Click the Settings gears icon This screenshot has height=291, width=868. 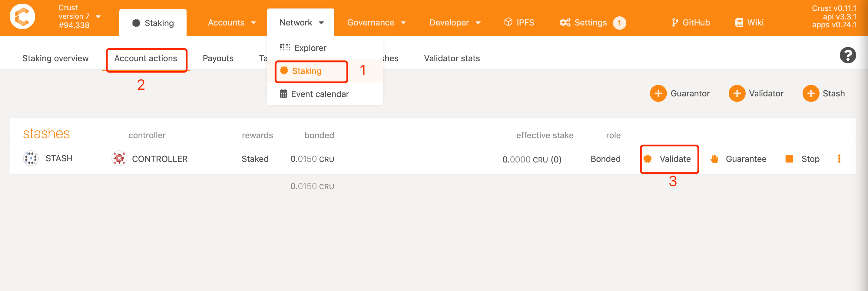(565, 23)
